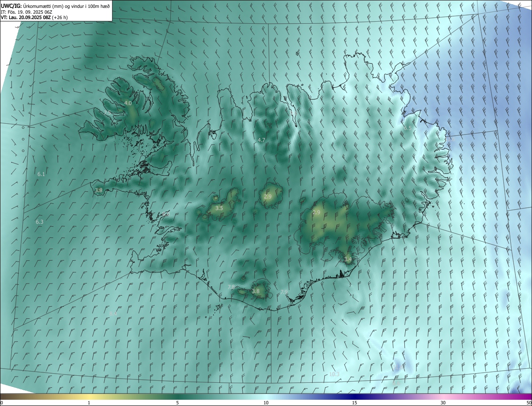
Task: Click the 4.7 value in the north
Action: point(261,140)
